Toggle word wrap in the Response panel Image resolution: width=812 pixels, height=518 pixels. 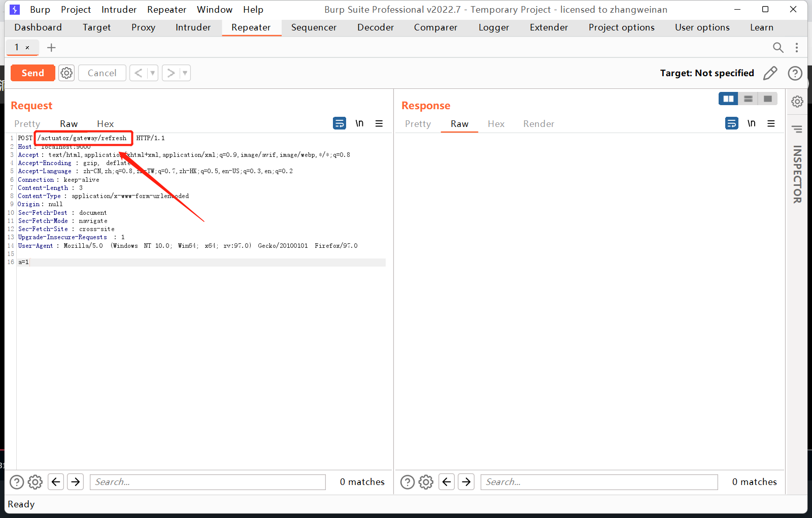point(732,123)
